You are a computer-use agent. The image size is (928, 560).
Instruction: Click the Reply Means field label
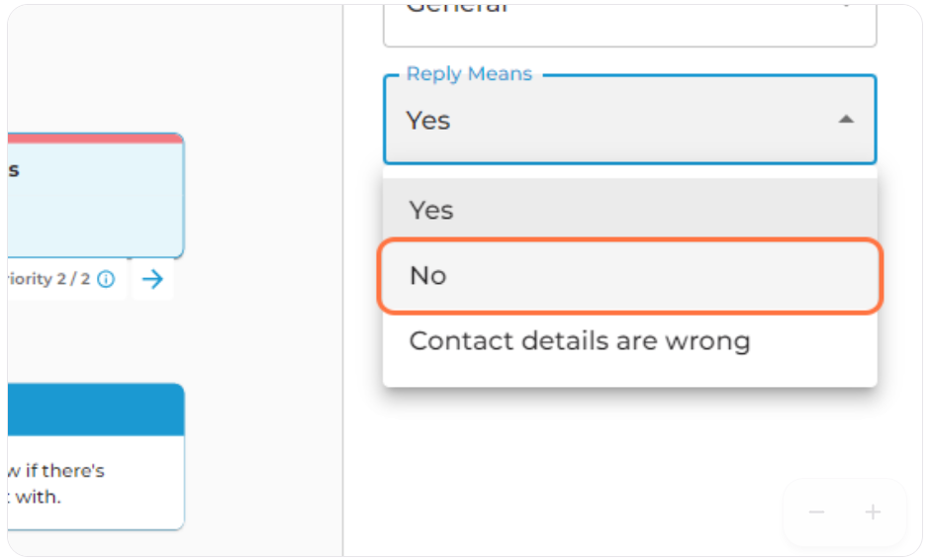pos(469,74)
